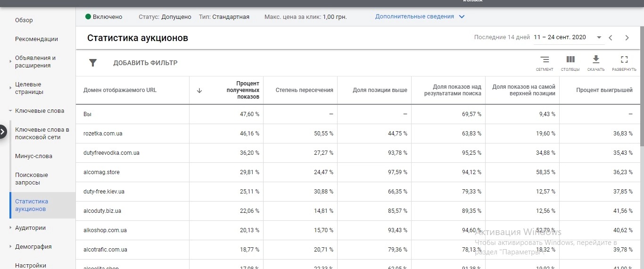Viewport: 644px width, 269px height.
Task: Expand Объявления и расширения section
Action: pyautogui.click(x=10, y=61)
